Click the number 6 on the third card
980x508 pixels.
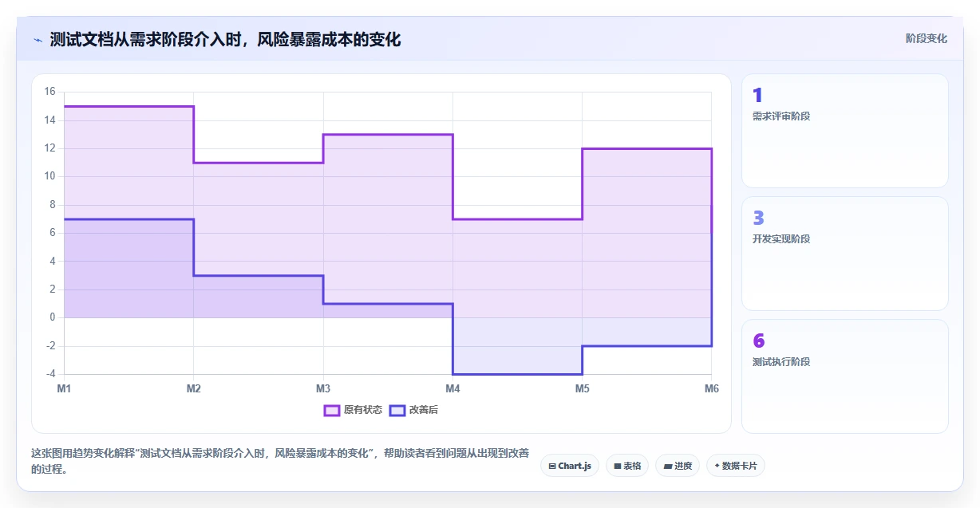point(758,341)
